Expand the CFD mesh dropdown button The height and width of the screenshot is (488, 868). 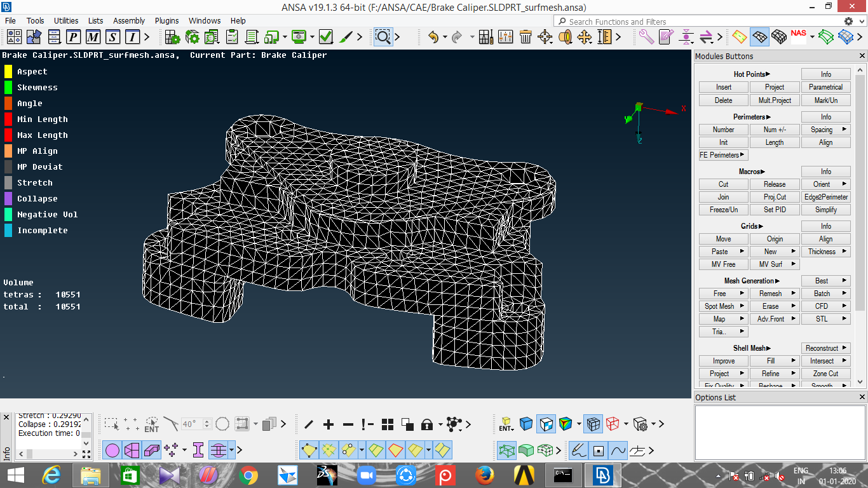(825, 306)
